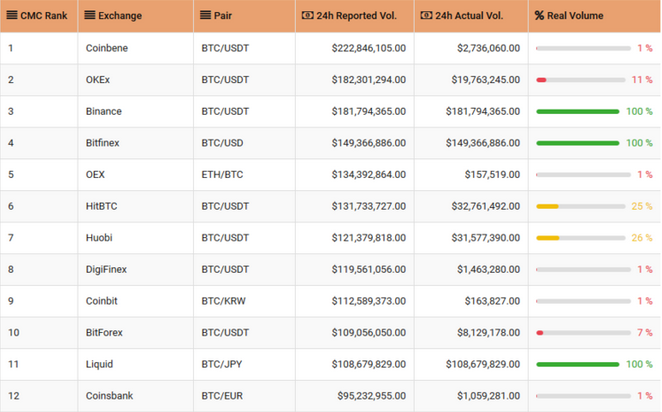
Task: Click the ETH/BTC pair cell
Action: [x=222, y=175]
